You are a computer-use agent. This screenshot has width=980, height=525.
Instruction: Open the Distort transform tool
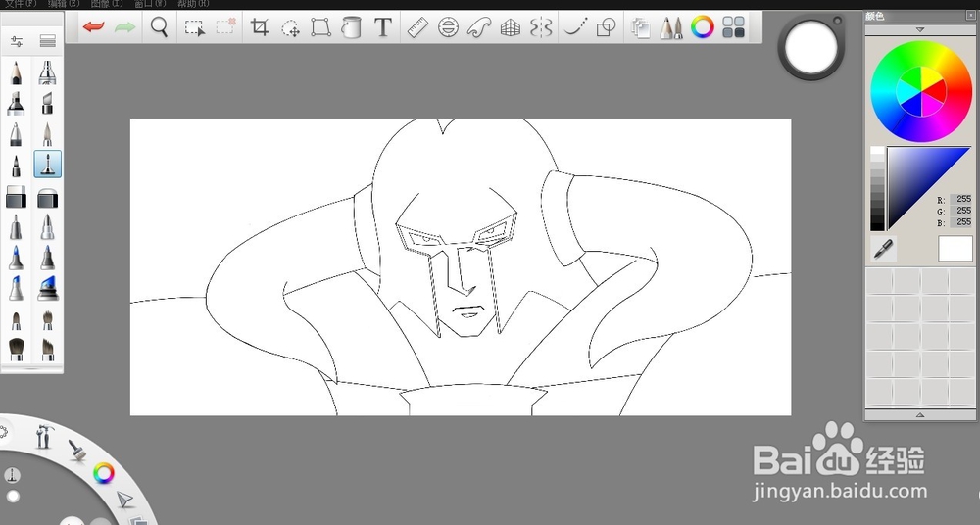click(321, 27)
